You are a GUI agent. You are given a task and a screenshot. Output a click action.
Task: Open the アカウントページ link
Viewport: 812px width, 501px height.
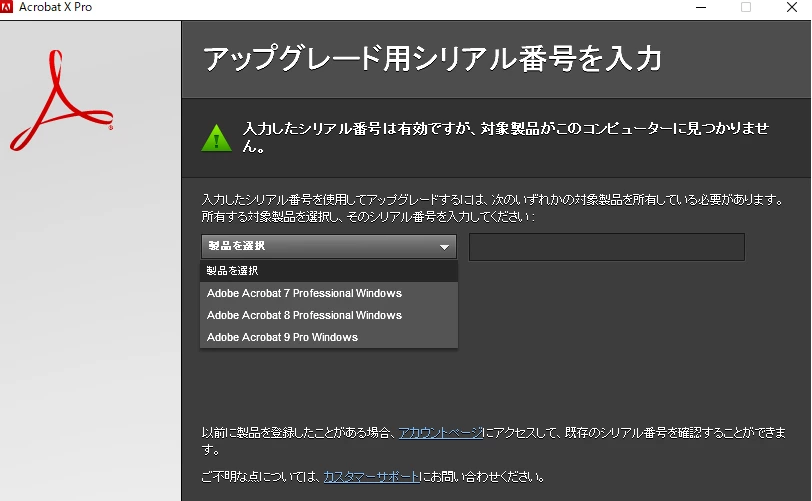441,433
